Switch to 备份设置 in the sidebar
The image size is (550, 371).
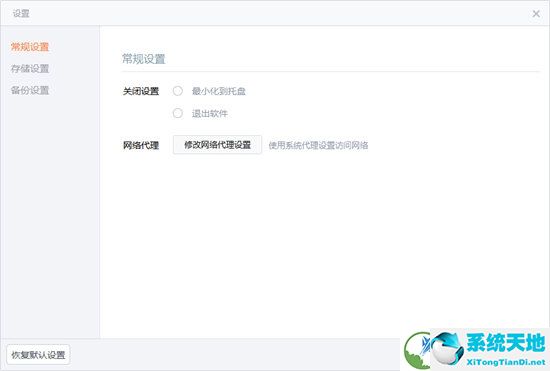pyautogui.click(x=30, y=90)
